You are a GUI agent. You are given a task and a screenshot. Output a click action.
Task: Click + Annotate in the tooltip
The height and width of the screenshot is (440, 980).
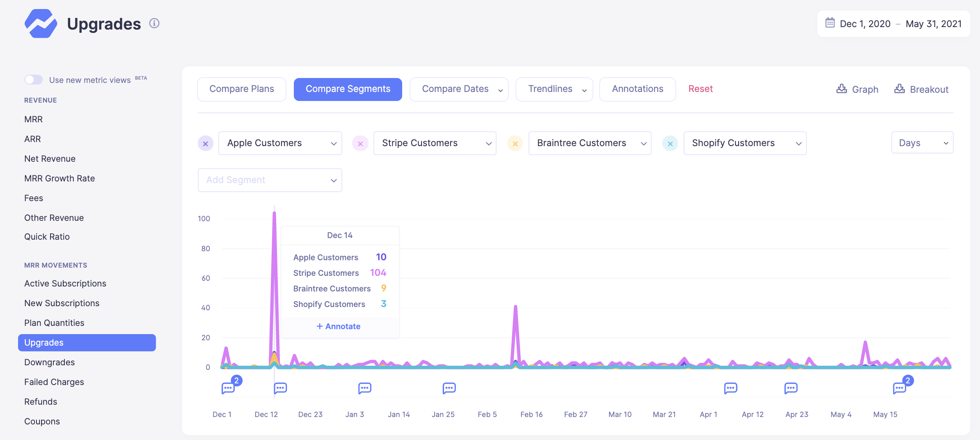point(339,326)
